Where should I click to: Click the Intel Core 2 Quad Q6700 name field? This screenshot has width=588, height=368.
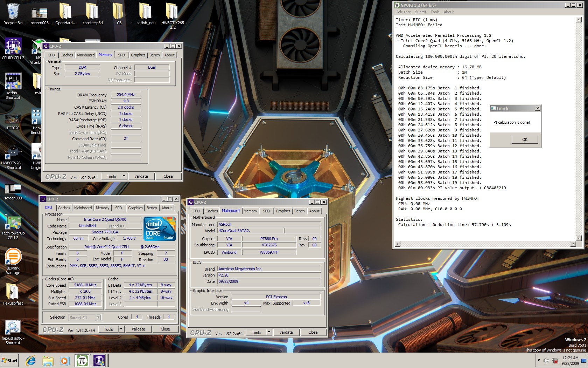[105, 219]
